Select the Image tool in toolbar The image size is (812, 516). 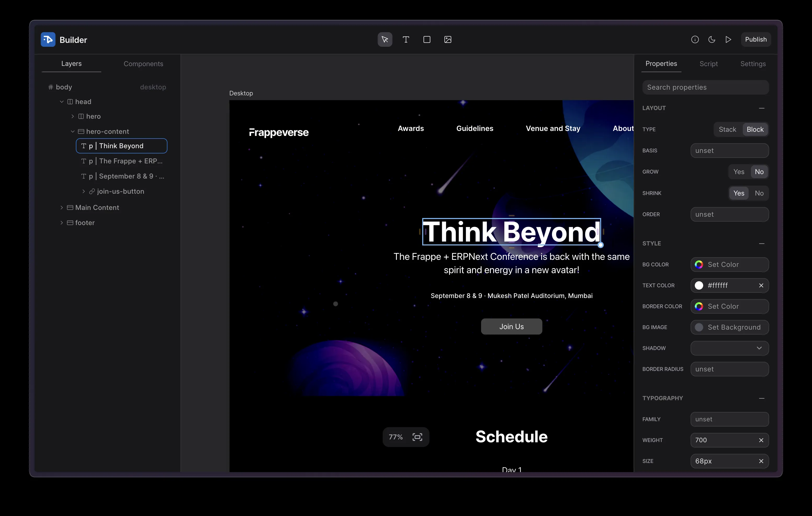pos(448,39)
